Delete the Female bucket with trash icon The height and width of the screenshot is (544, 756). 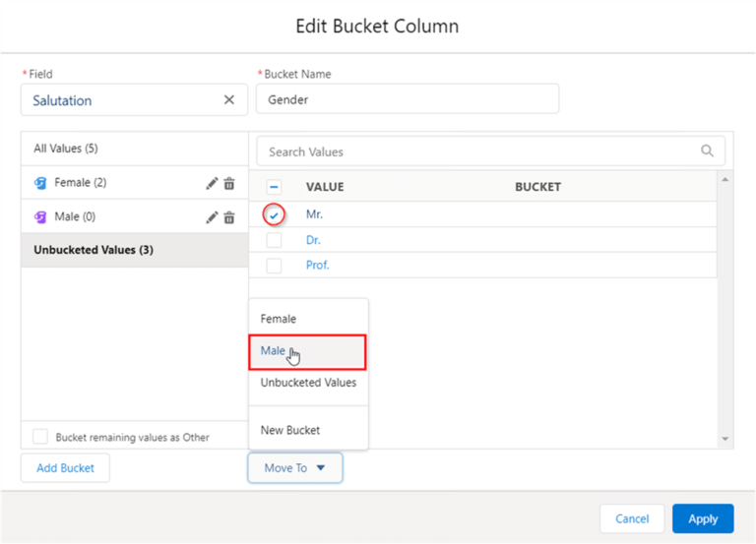tap(229, 183)
